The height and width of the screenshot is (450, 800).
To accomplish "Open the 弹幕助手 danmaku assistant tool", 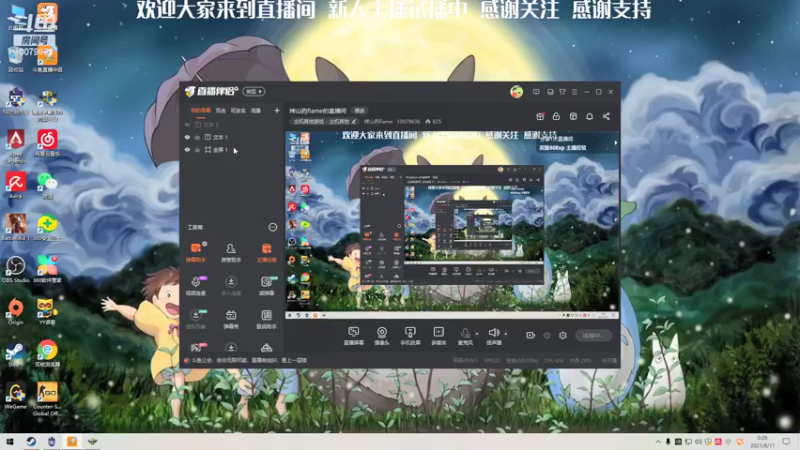I will click(196, 252).
